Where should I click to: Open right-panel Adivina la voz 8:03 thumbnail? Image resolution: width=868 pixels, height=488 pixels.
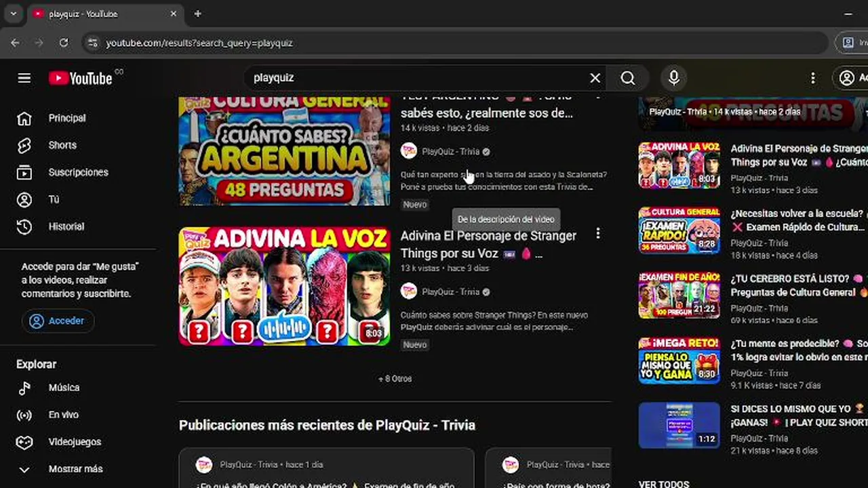click(679, 165)
